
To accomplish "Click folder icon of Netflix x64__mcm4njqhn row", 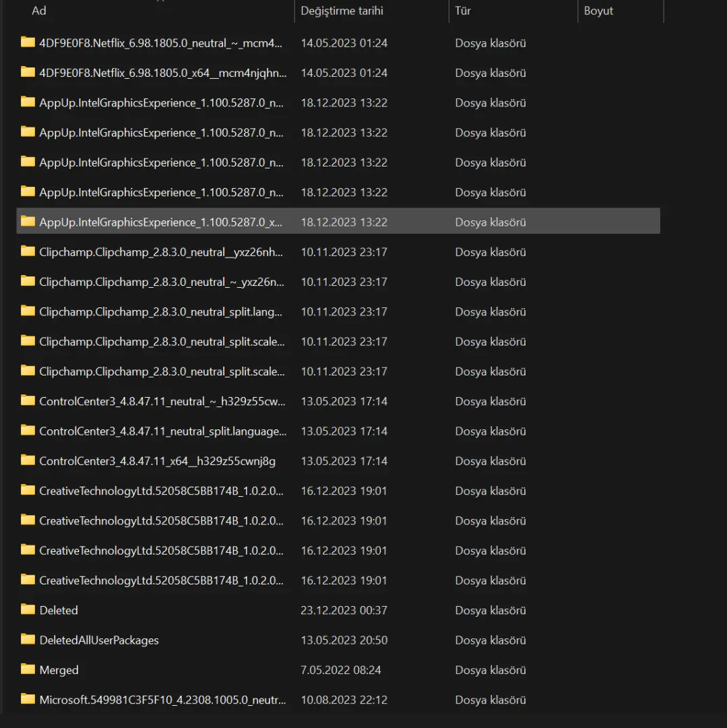I will pos(28,72).
